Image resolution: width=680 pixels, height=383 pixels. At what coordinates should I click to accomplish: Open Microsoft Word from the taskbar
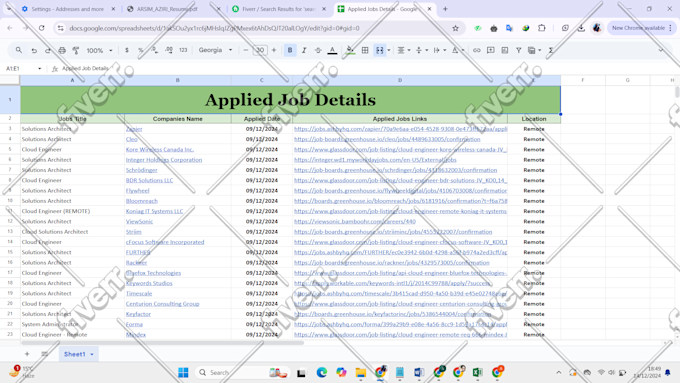pyautogui.click(x=419, y=373)
